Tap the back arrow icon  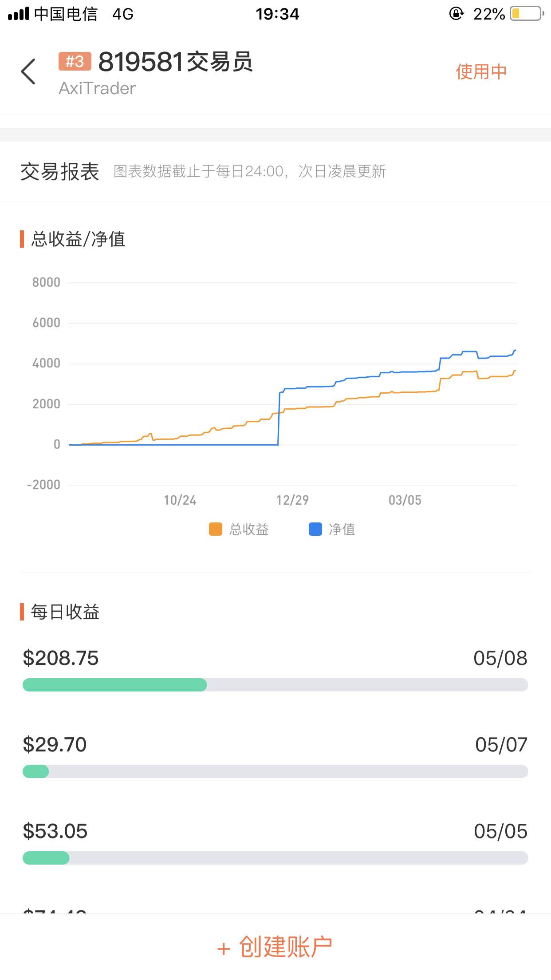(28, 71)
